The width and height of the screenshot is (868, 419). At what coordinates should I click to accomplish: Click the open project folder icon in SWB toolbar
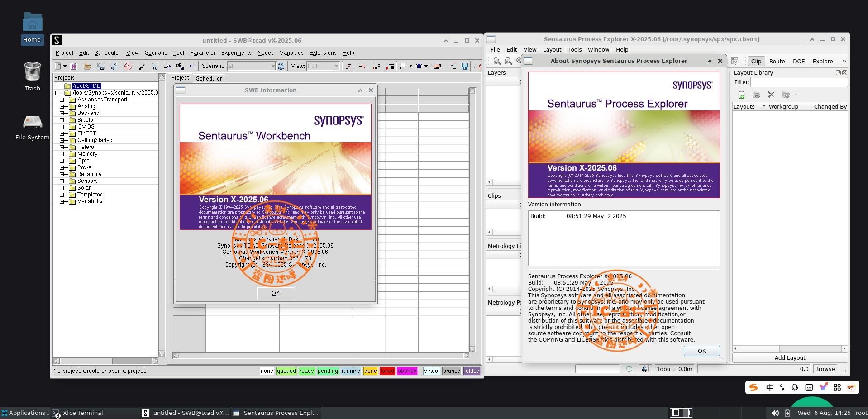pos(87,66)
